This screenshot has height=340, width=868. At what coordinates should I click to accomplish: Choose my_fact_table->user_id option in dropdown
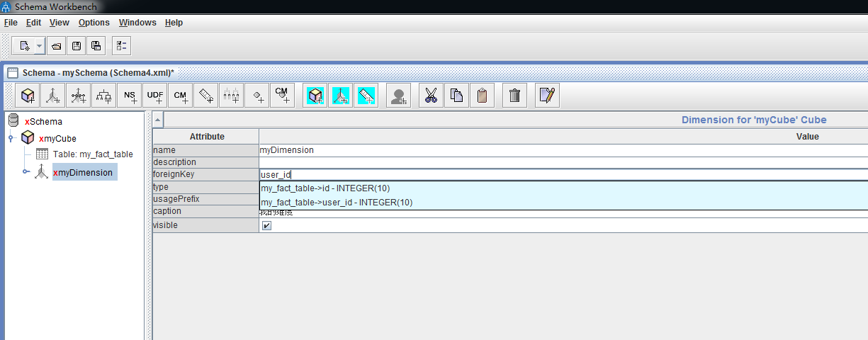click(x=563, y=203)
